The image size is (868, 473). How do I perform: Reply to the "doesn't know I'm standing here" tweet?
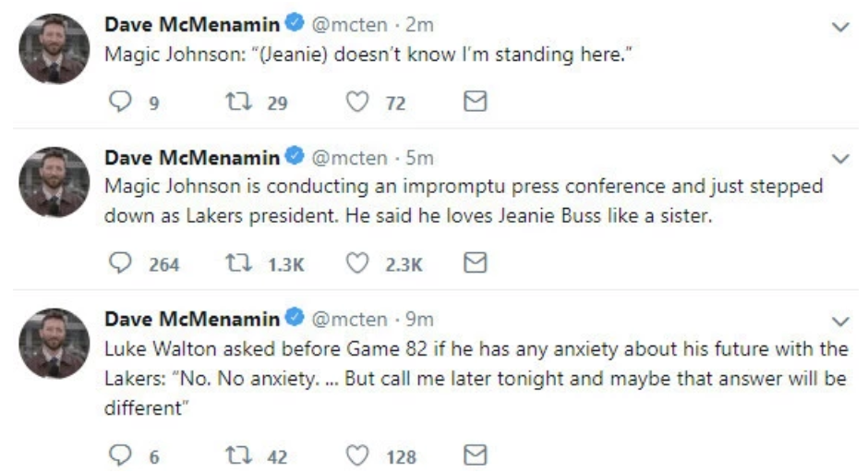pos(121,103)
